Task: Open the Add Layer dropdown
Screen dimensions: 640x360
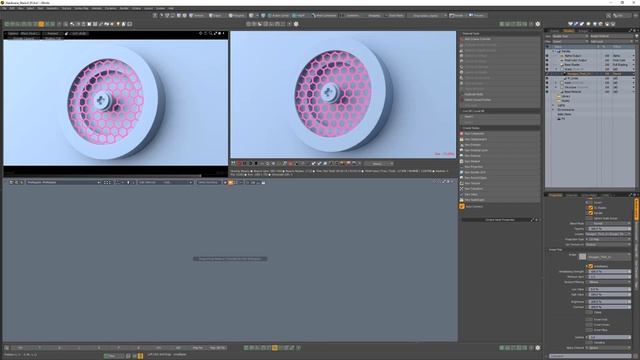Action: pos(611,41)
